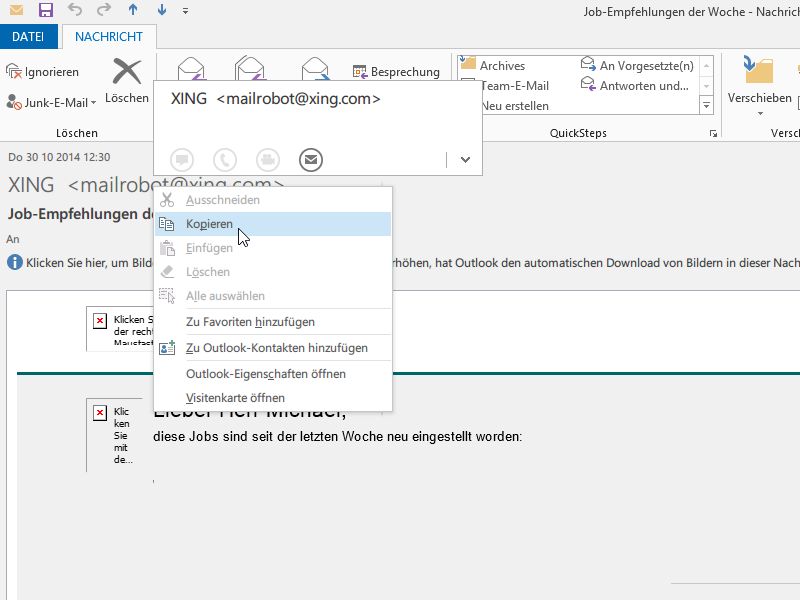Go to next item with down arrow

pos(162,10)
